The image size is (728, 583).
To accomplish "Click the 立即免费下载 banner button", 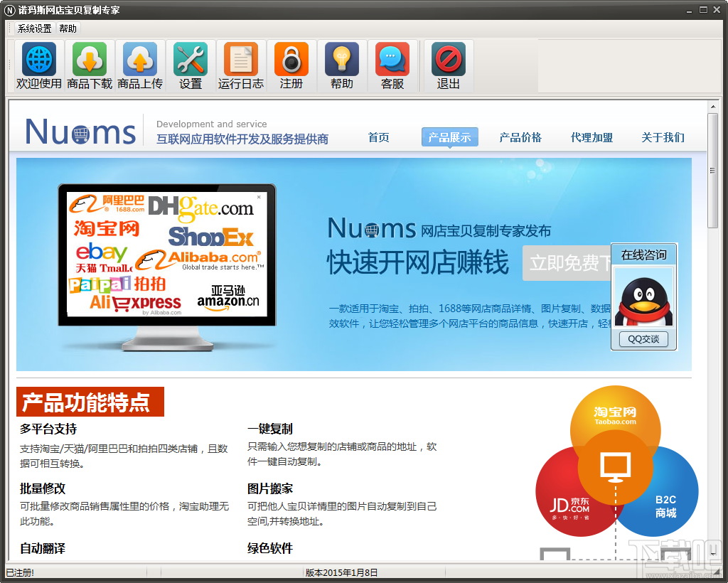I will [x=567, y=263].
